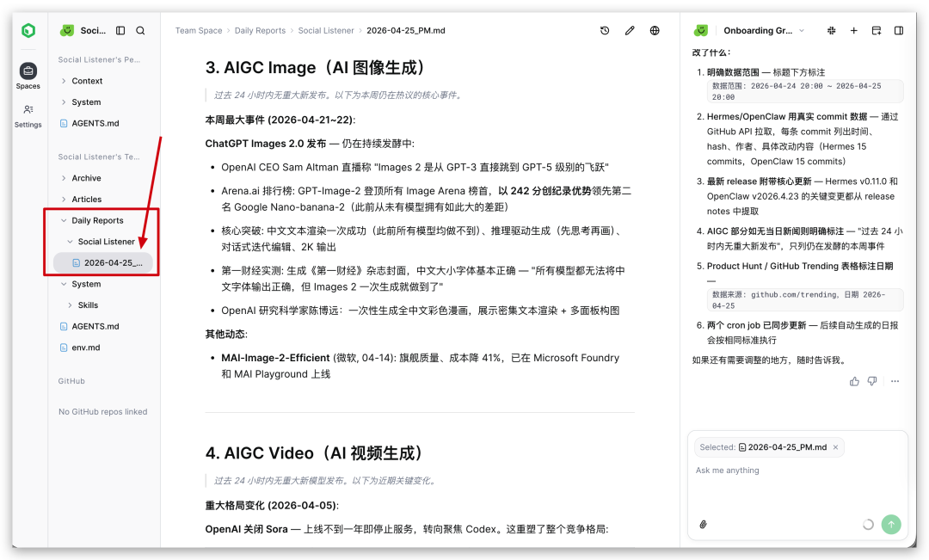Give thumbs up to the response

click(x=854, y=381)
